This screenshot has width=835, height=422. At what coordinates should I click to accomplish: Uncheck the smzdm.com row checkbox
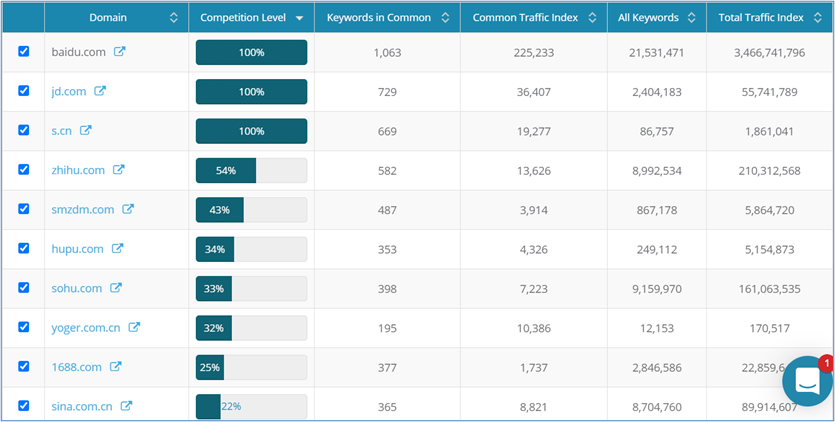click(x=23, y=209)
